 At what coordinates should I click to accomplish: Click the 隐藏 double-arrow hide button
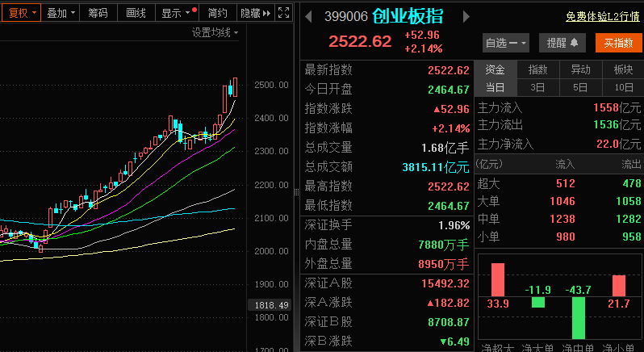point(255,13)
